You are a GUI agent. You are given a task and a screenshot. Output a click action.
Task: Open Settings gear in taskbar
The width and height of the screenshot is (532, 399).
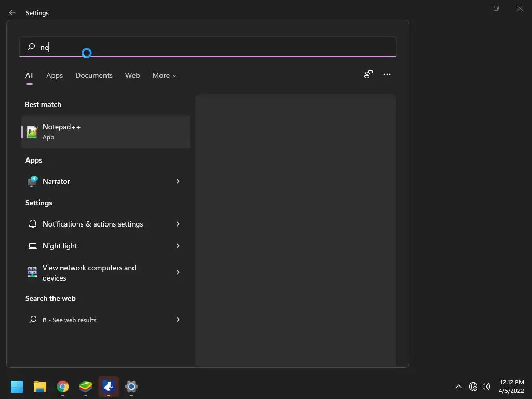pos(131,387)
